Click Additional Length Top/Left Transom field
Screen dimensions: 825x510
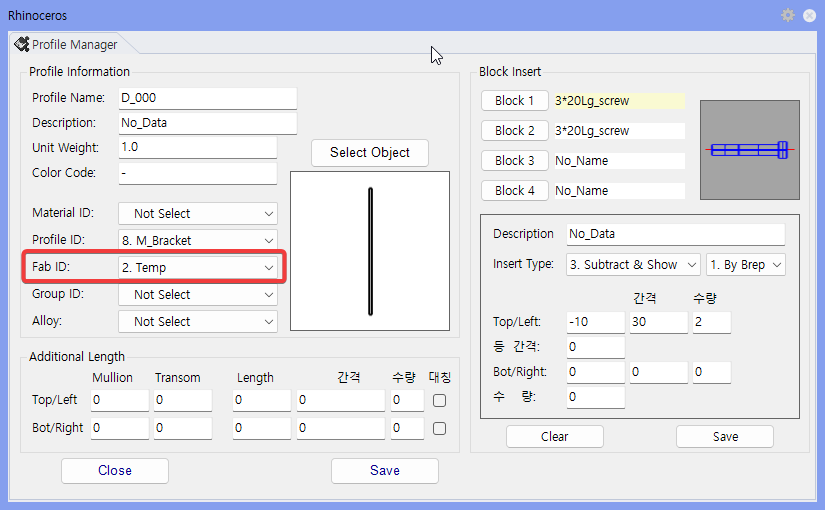(x=183, y=401)
